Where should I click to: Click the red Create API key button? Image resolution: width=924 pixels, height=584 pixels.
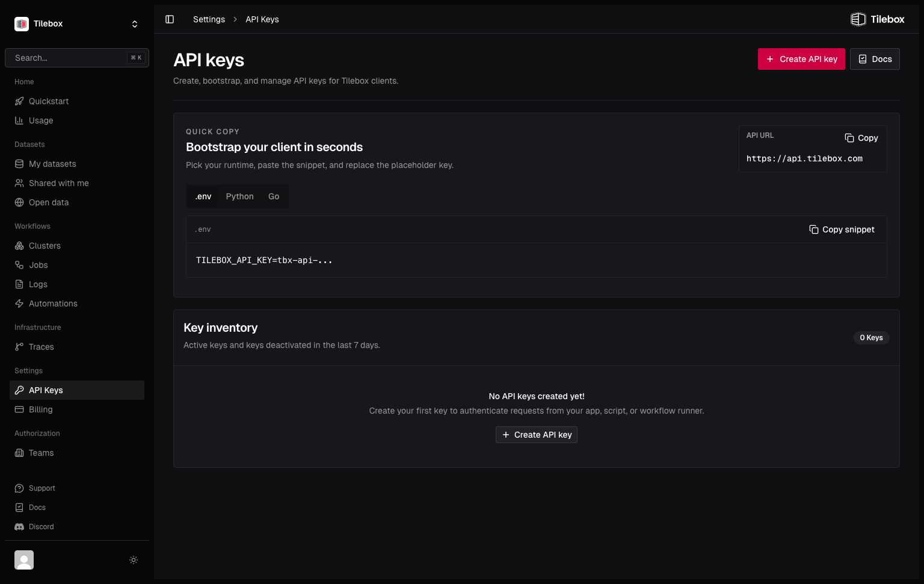[801, 59]
